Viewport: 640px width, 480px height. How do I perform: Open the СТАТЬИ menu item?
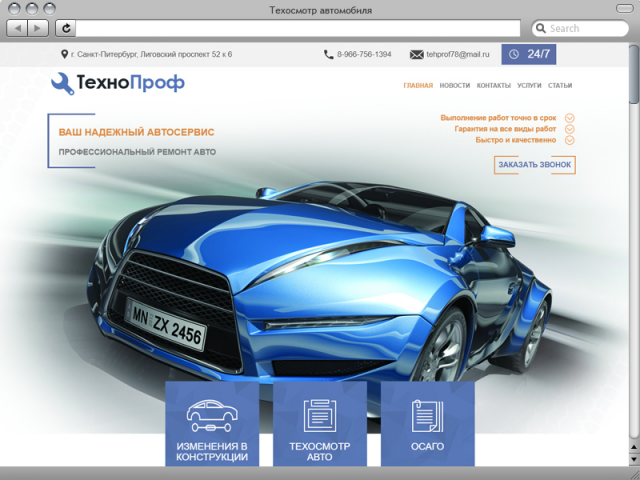coord(560,85)
